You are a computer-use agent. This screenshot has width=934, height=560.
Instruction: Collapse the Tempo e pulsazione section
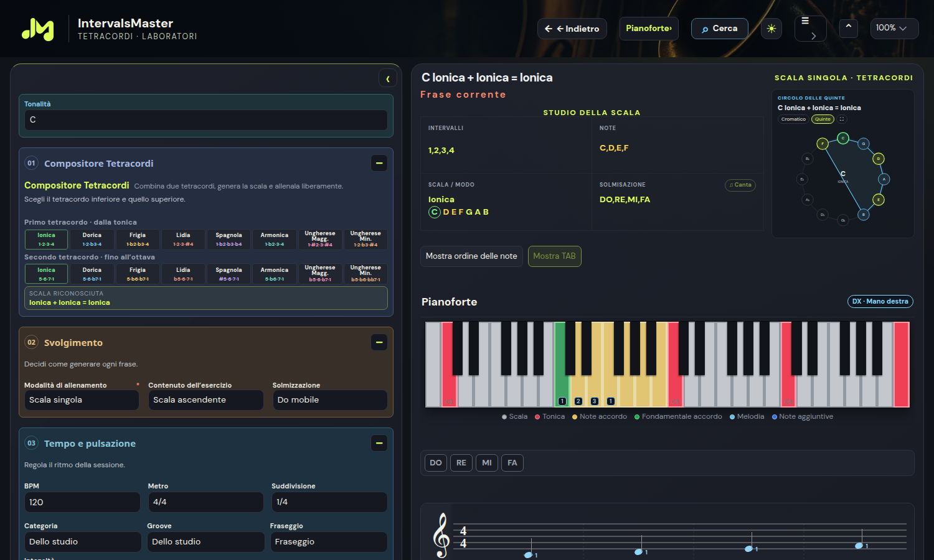point(379,443)
